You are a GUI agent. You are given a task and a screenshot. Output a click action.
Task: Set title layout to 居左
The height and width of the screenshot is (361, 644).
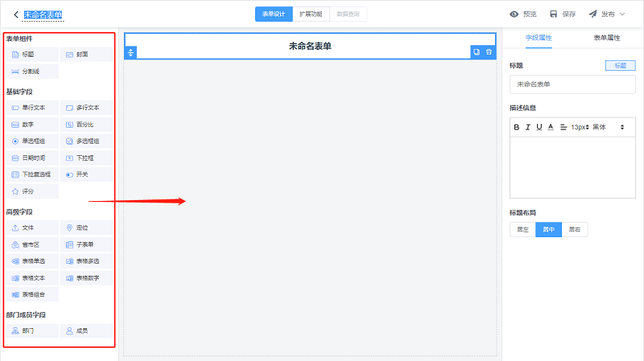click(522, 230)
